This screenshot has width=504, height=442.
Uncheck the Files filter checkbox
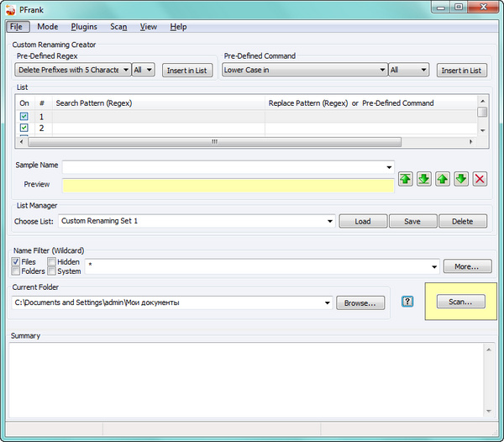(x=17, y=262)
